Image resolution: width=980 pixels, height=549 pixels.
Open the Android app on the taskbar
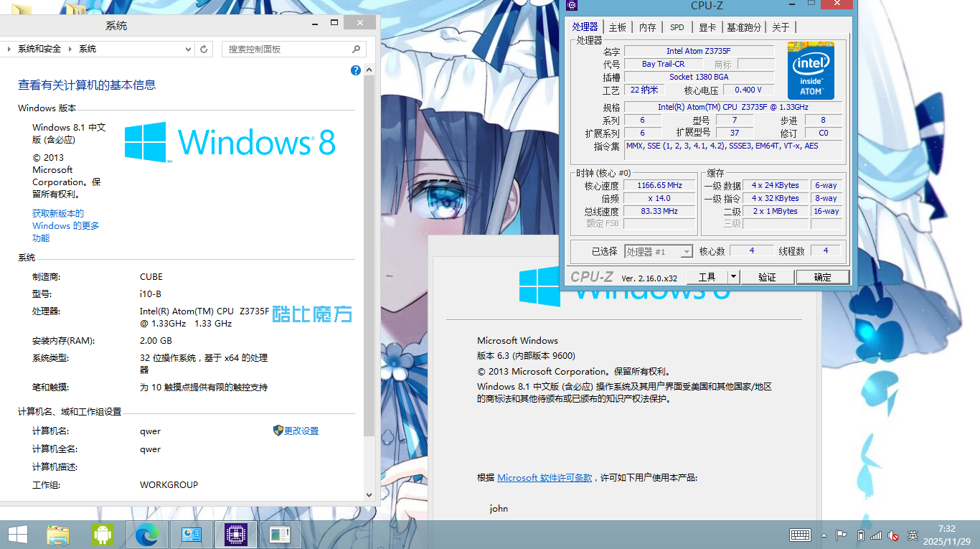103,535
